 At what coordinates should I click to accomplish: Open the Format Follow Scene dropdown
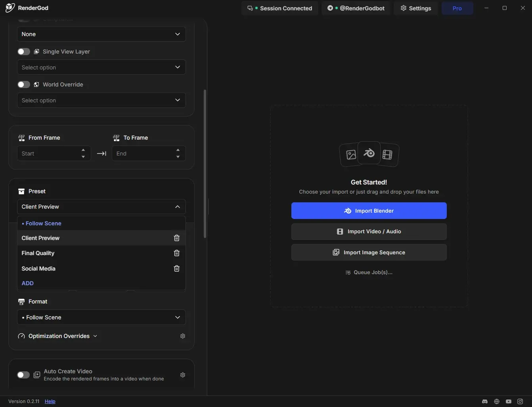tap(101, 317)
